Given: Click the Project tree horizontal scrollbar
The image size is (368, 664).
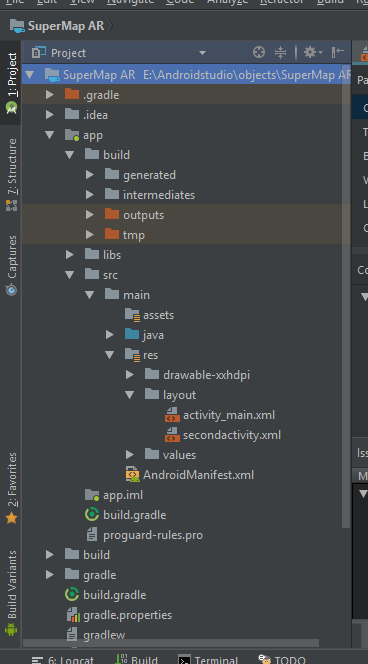Looking at the screenshot, I should tap(171, 643).
